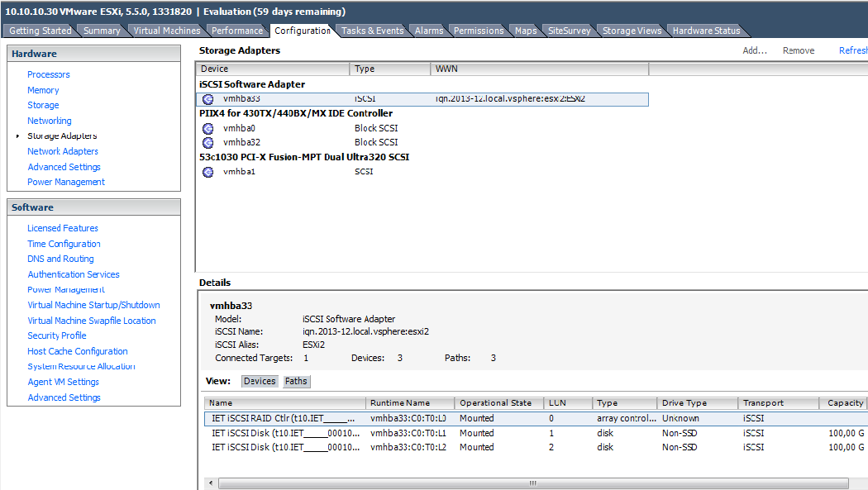Click the arrow beside Storage Adapters

[17, 136]
